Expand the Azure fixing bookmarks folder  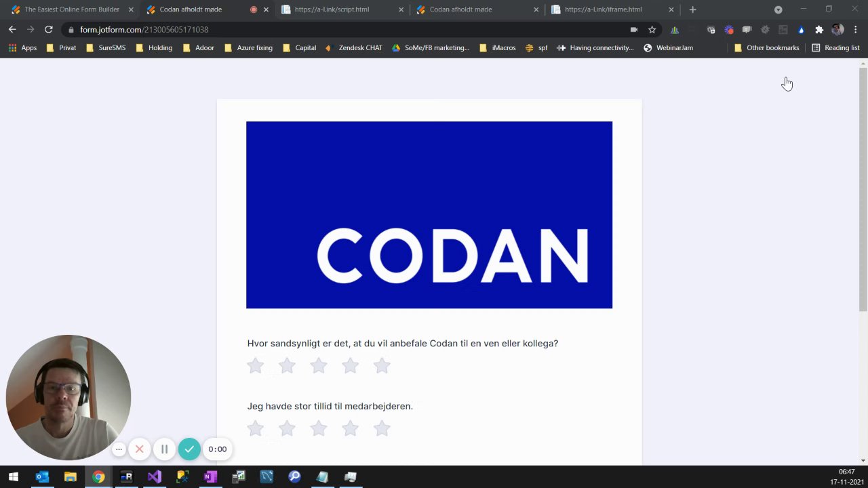click(x=248, y=47)
